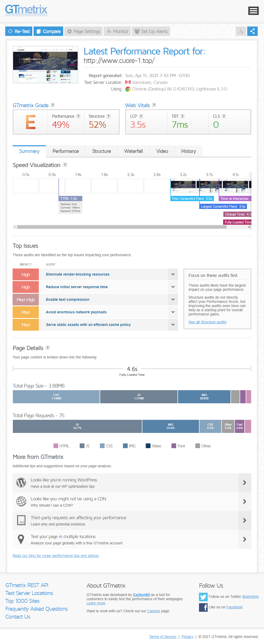Click the website screenshot thumbnail

(x=45, y=65)
